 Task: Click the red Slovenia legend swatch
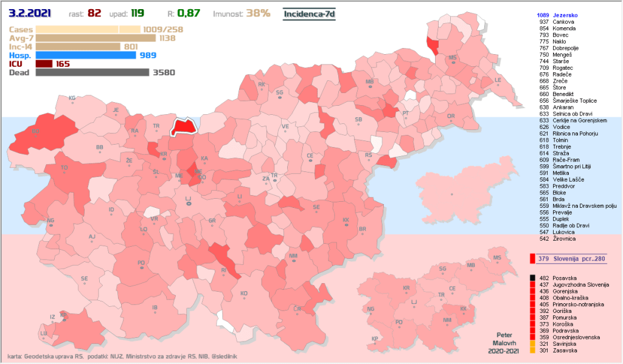(x=532, y=259)
